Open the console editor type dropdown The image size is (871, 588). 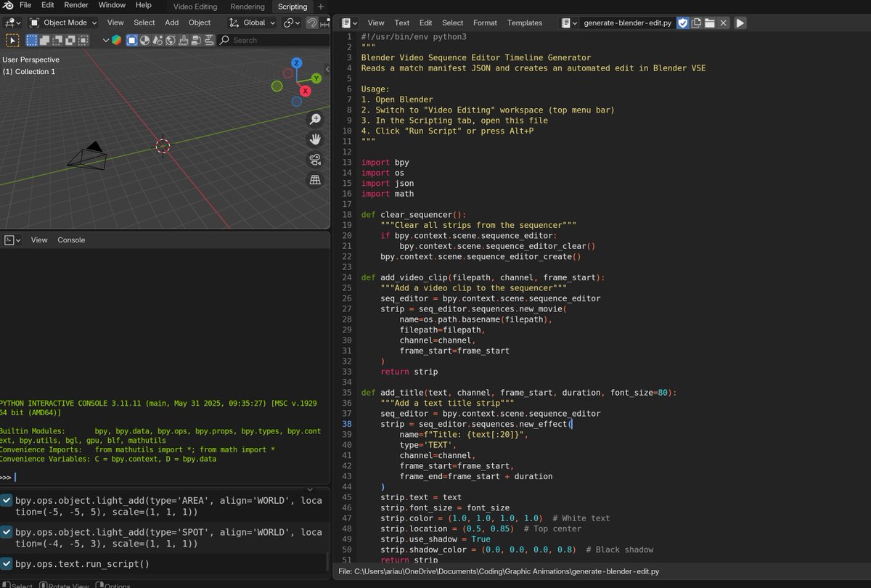pos(13,240)
